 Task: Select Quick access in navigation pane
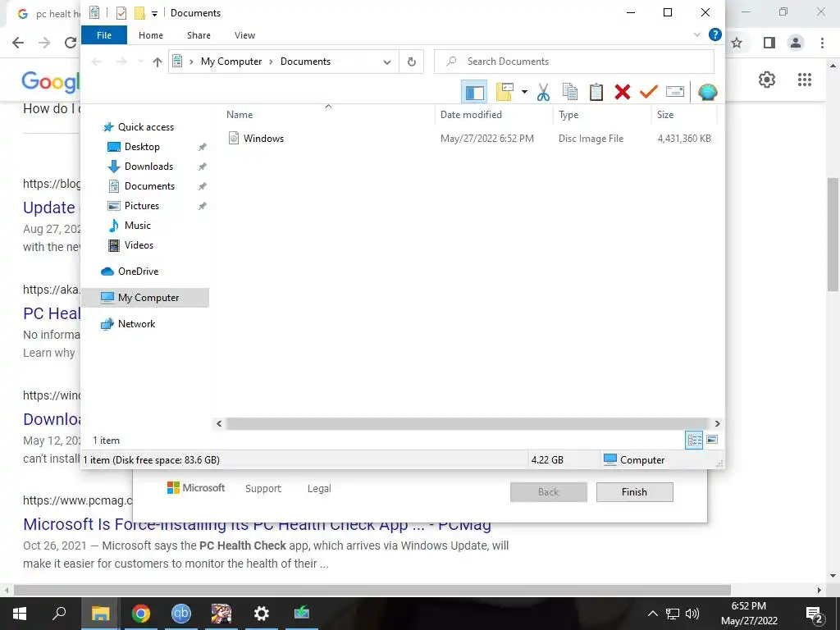point(146,127)
